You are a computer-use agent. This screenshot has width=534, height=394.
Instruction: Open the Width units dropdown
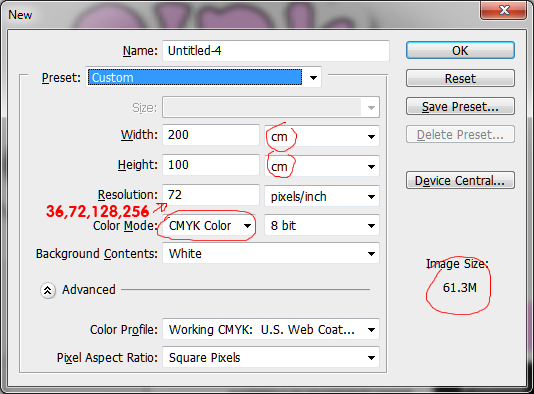coord(322,136)
